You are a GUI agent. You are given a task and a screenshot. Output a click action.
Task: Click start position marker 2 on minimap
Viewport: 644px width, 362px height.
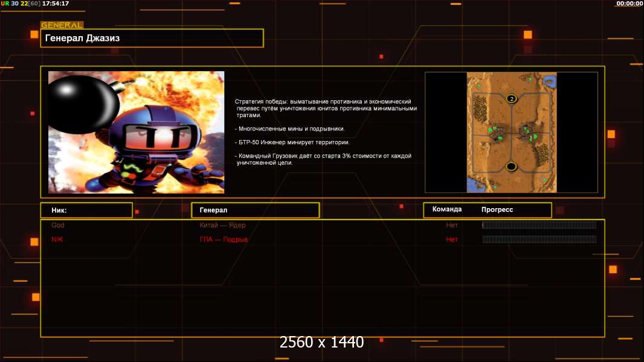(x=511, y=98)
